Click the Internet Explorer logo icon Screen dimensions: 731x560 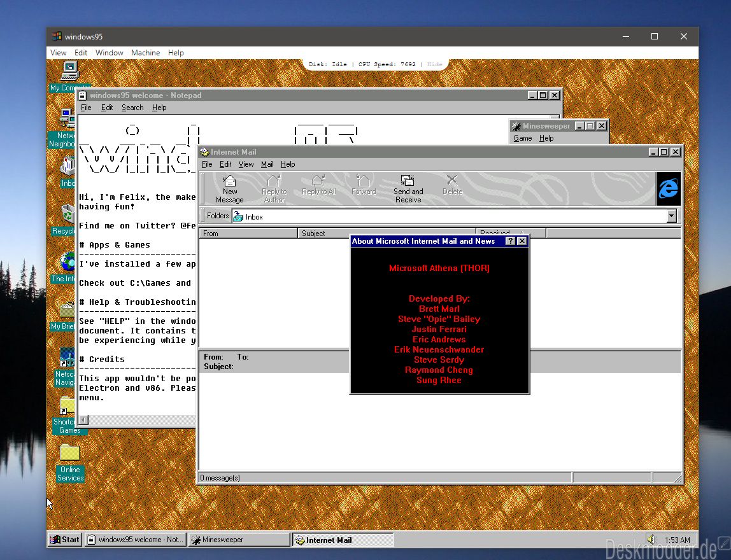pos(669,189)
